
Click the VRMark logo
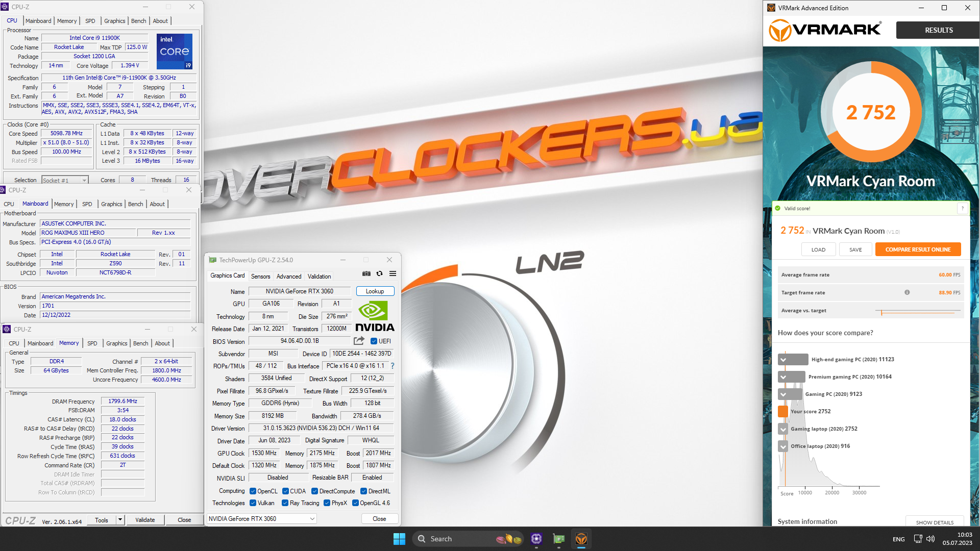click(825, 30)
